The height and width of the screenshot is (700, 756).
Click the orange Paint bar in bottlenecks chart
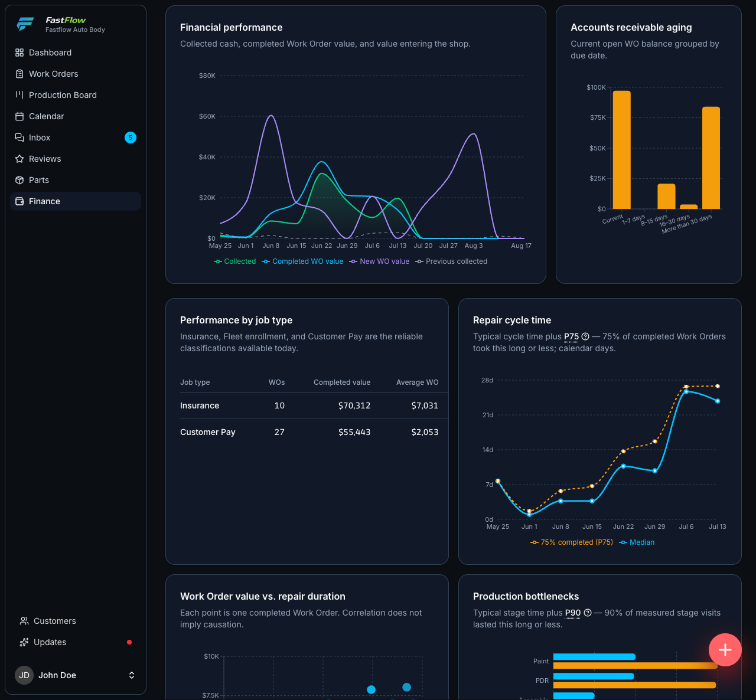click(636, 666)
